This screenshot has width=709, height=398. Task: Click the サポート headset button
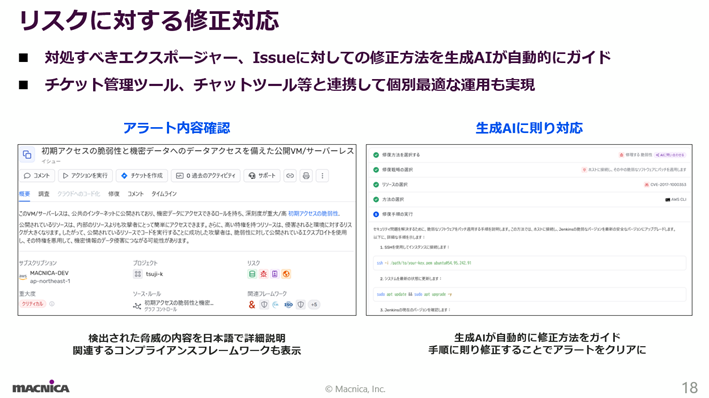(262, 175)
